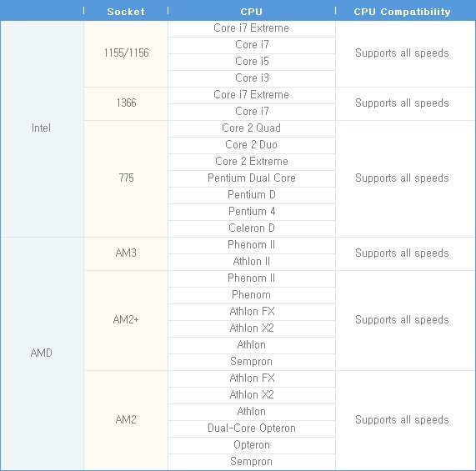Click the Pentium 4 entry
Viewport: 476px width, 471px height.
point(252,212)
